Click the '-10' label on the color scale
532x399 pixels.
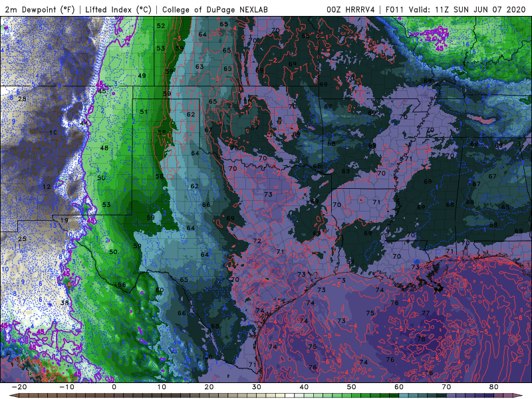(x=66, y=387)
